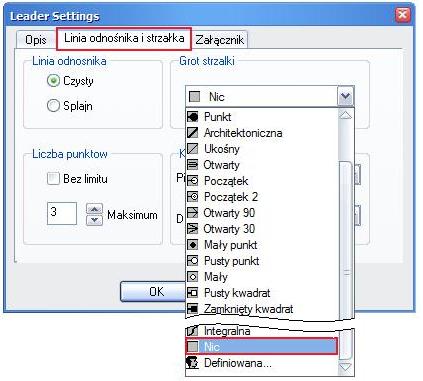Switch to the Załącznik tab
Image resolution: width=423 pixels, height=381 pixels.
(220, 40)
